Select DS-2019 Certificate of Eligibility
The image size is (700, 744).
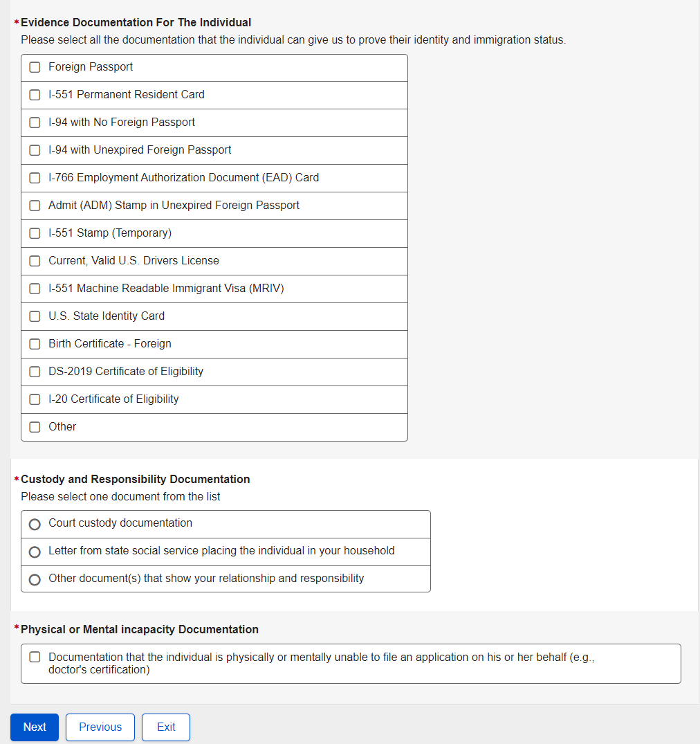pos(35,372)
